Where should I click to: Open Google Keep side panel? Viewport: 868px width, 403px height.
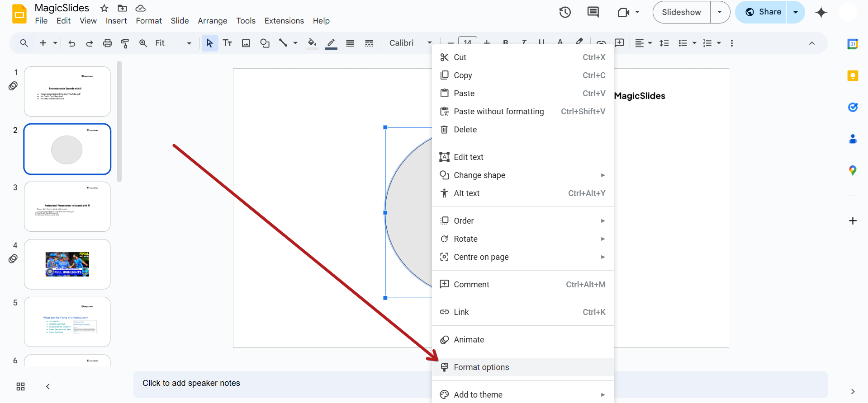pyautogui.click(x=853, y=75)
